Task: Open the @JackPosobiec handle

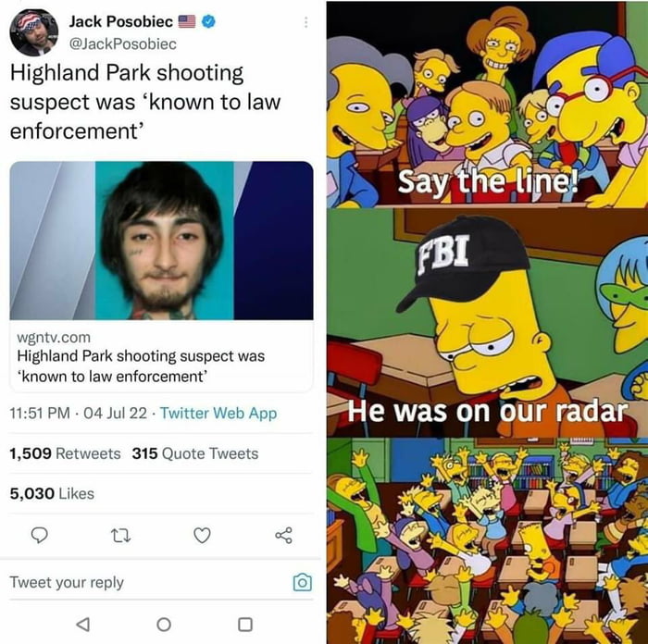Action: click(x=123, y=43)
